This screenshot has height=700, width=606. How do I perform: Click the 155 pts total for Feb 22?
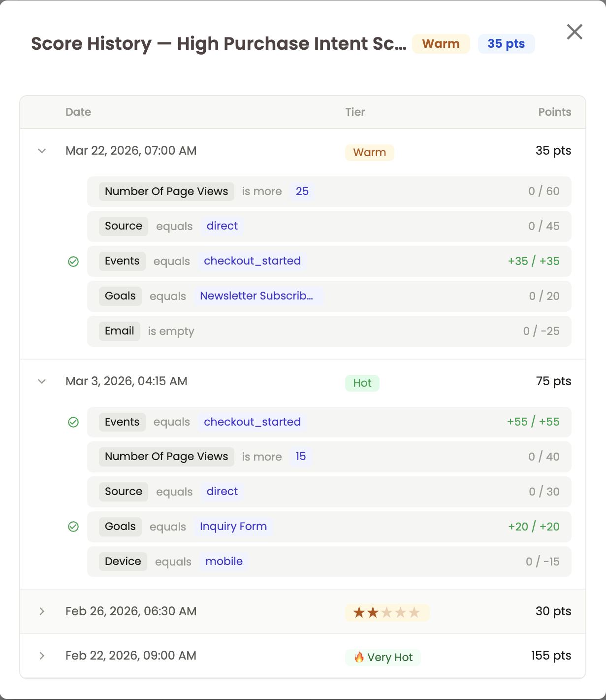click(x=551, y=656)
